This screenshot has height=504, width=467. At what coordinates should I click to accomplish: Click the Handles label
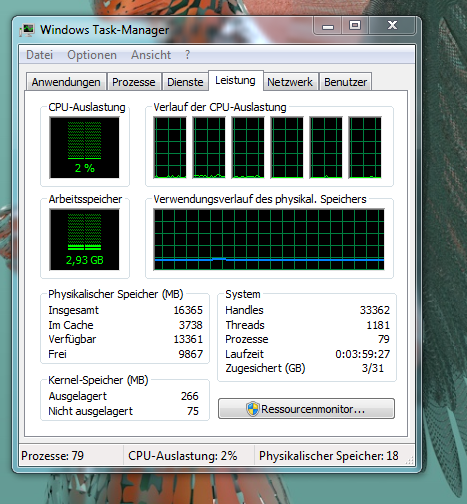244,310
